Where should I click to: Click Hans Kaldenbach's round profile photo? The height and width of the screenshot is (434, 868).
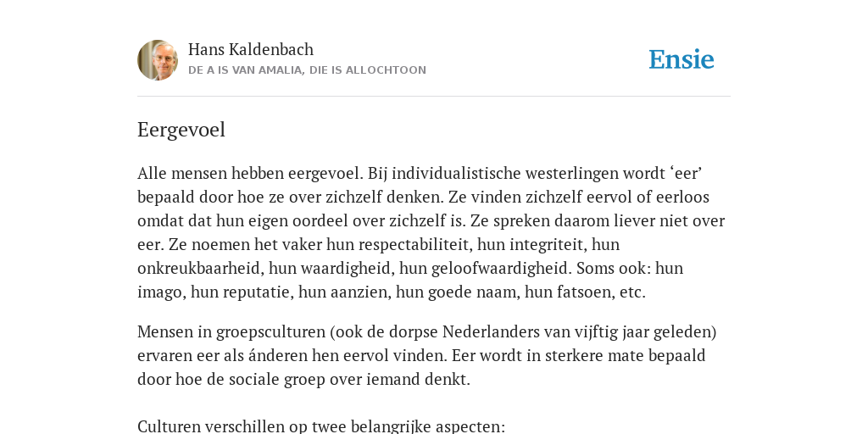[158, 60]
